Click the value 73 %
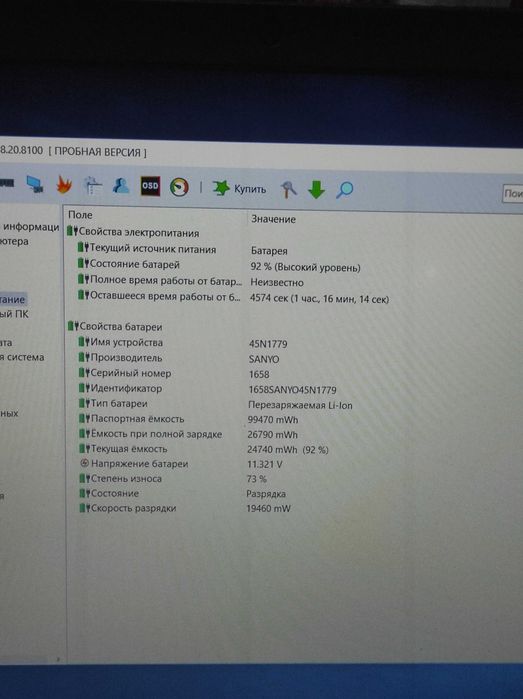Screen dimensions: 523x699 click(x=256, y=479)
